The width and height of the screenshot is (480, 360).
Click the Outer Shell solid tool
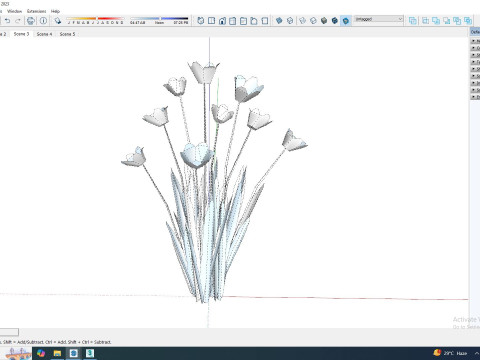[x=413, y=21]
